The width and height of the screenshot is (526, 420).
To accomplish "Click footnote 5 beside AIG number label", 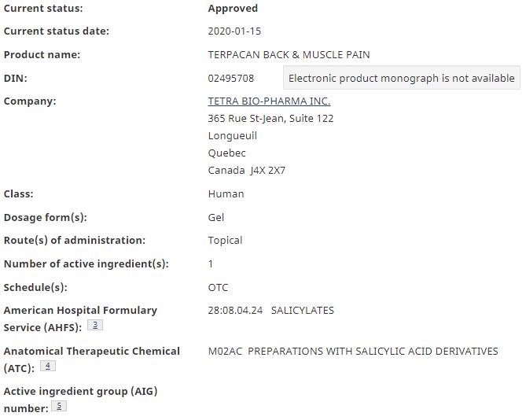I will (59, 406).
